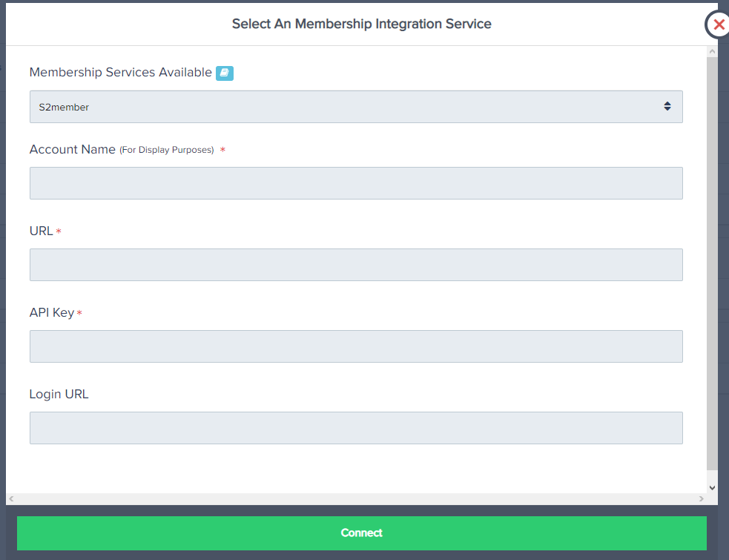Click the Login URL label
Image resolution: width=729 pixels, height=560 pixels.
pyautogui.click(x=59, y=395)
